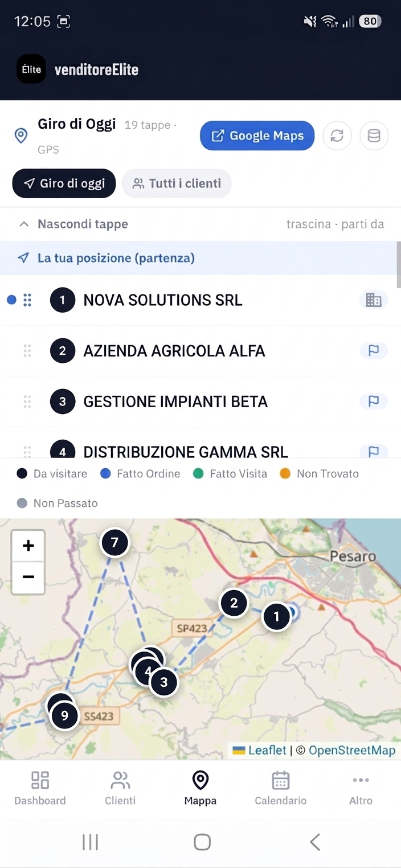Screen dimensions: 401x868
Task: Open the database stack icon
Action: coord(374,136)
